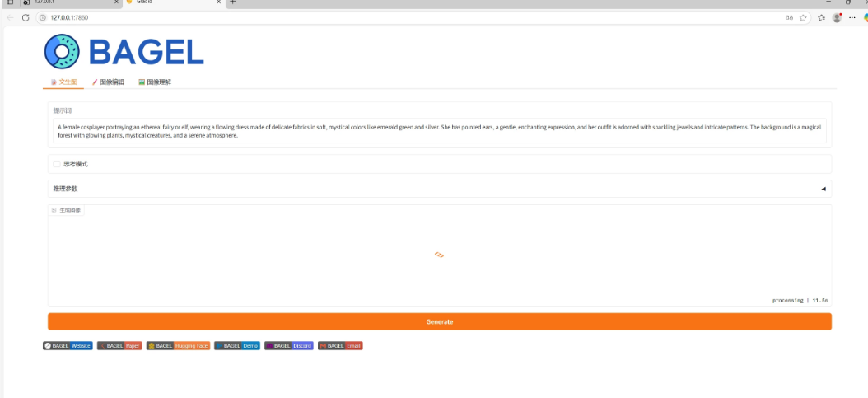Bookmark this page with the star icon
The height and width of the screenshot is (398, 868).
[803, 17]
